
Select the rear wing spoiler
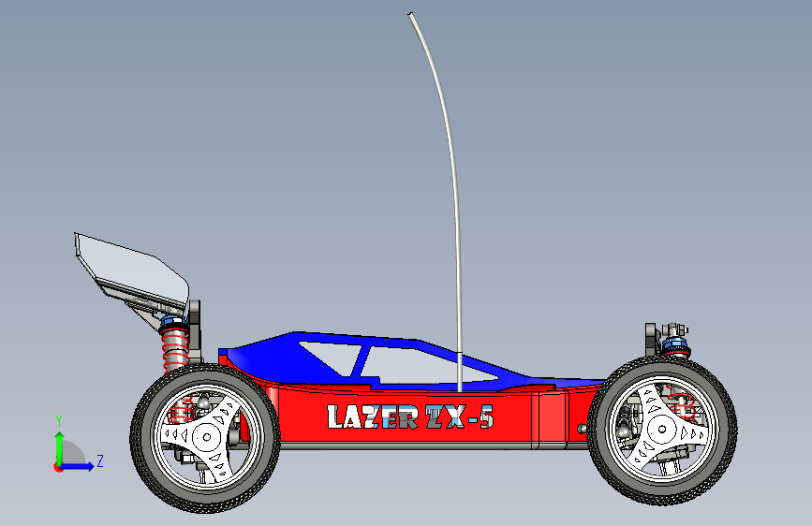(132, 273)
